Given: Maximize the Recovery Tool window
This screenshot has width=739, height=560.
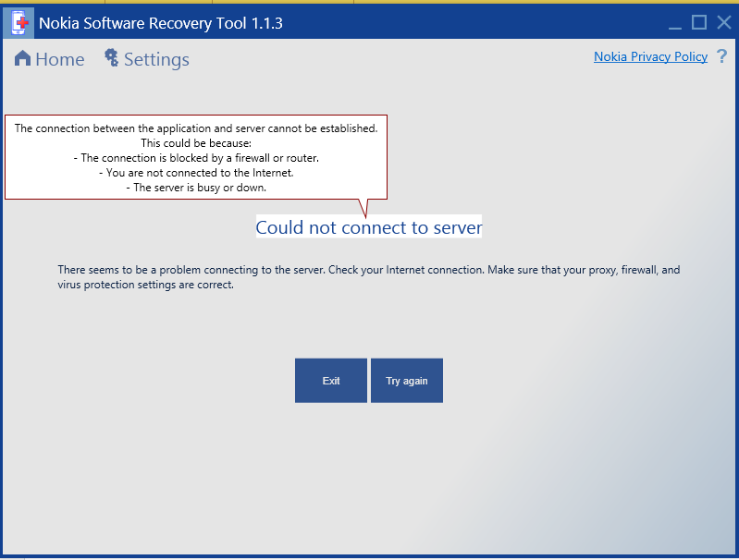Looking at the screenshot, I should [699, 22].
